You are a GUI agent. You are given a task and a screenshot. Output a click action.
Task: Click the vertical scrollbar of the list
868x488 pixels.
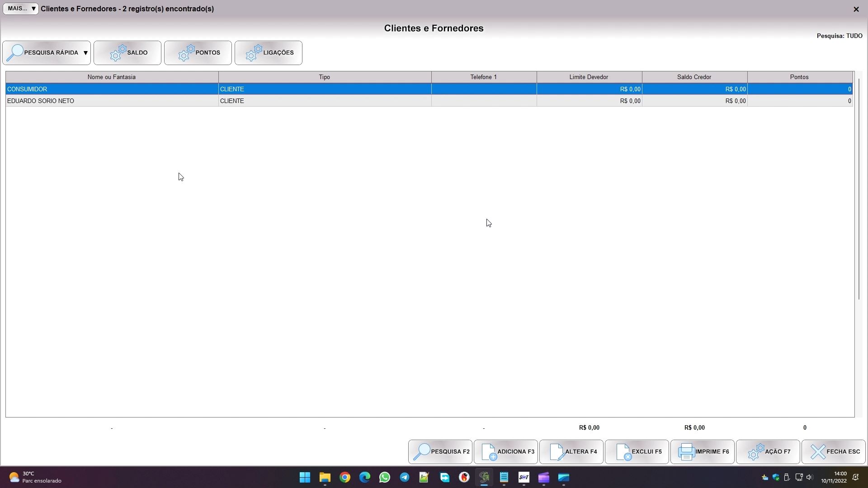point(859,190)
